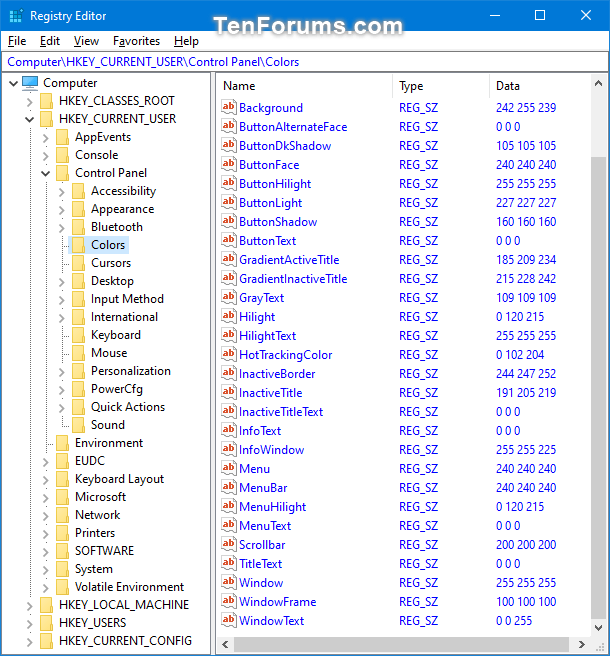Select the ab icon next to InactiveBorder
Image resolution: width=610 pixels, height=656 pixels.
(228, 373)
